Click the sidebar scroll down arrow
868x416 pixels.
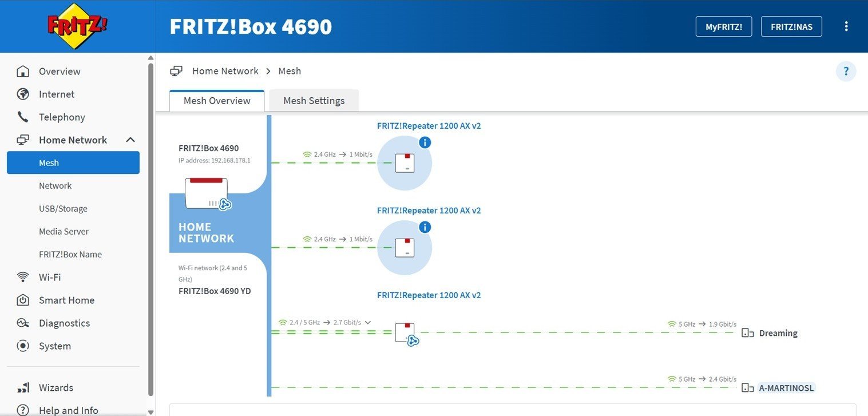click(x=150, y=411)
